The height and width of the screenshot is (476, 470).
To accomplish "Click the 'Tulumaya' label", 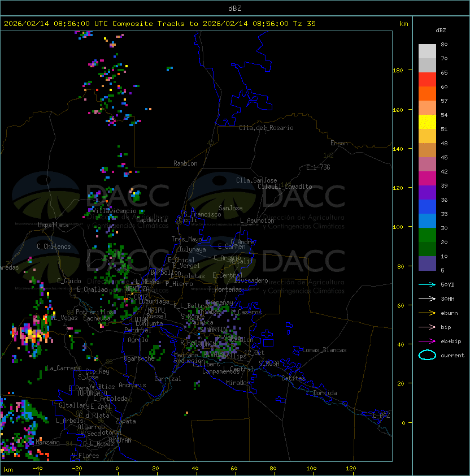I will point(193,249).
